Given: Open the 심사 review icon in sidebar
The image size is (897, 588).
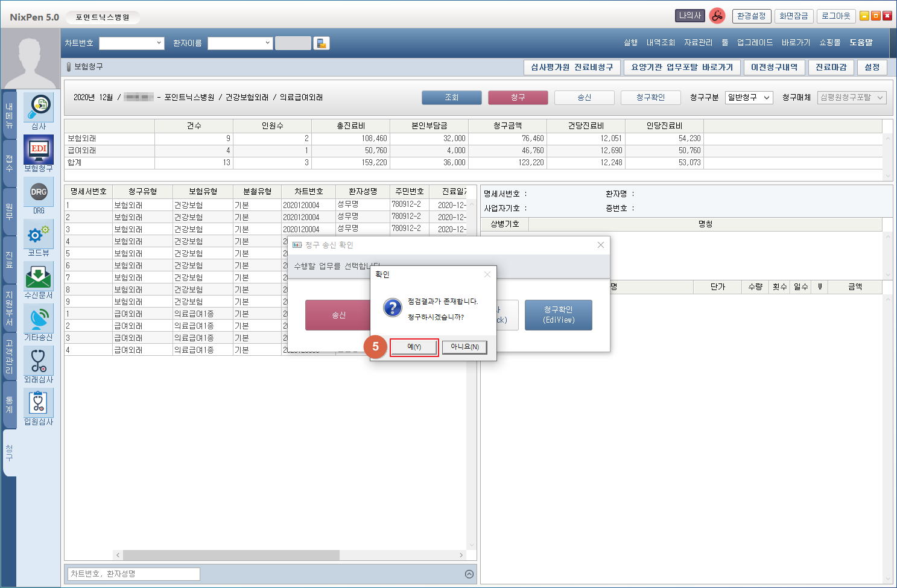Looking at the screenshot, I should coord(39,107).
